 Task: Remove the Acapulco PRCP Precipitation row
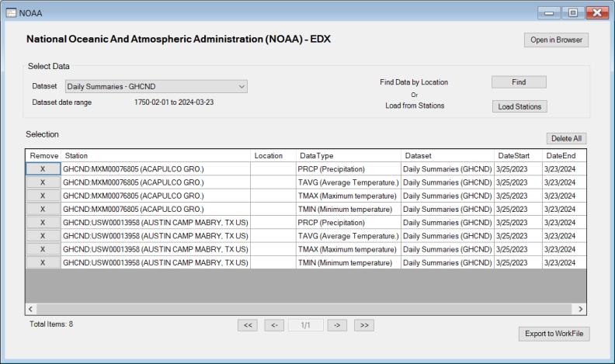43,168
